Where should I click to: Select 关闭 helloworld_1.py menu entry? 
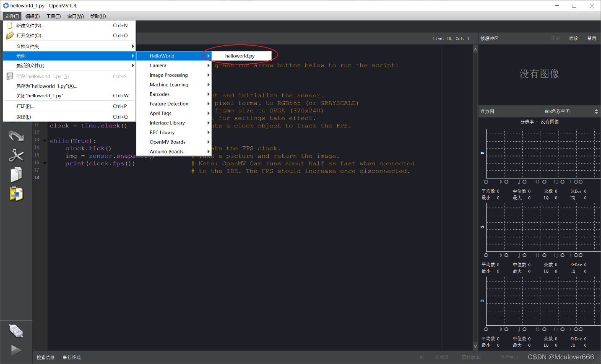coord(69,96)
